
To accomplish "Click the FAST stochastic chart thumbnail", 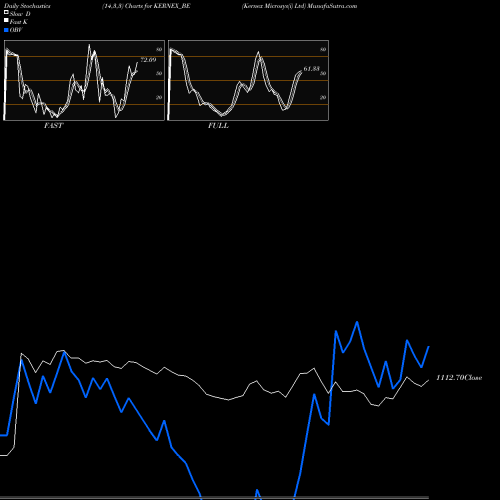I will pos(84,80).
